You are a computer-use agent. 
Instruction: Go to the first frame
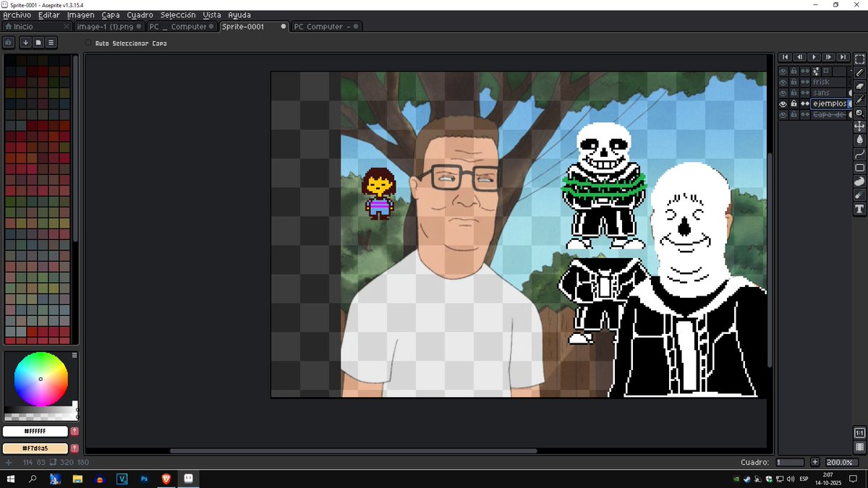[786, 57]
